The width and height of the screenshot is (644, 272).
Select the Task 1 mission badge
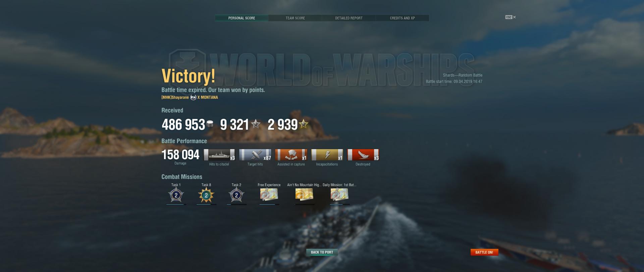(176, 195)
